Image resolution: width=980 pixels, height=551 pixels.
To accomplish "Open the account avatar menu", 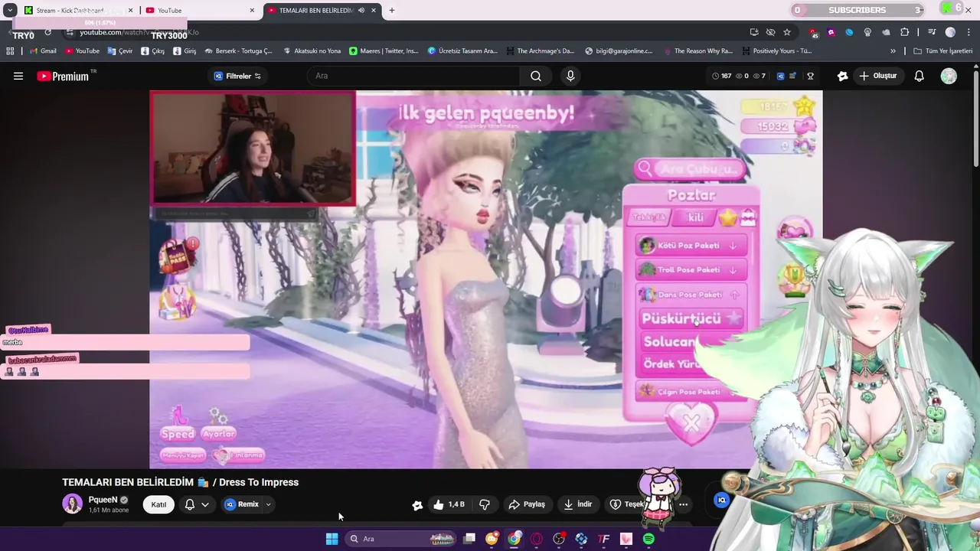I will [949, 76].
